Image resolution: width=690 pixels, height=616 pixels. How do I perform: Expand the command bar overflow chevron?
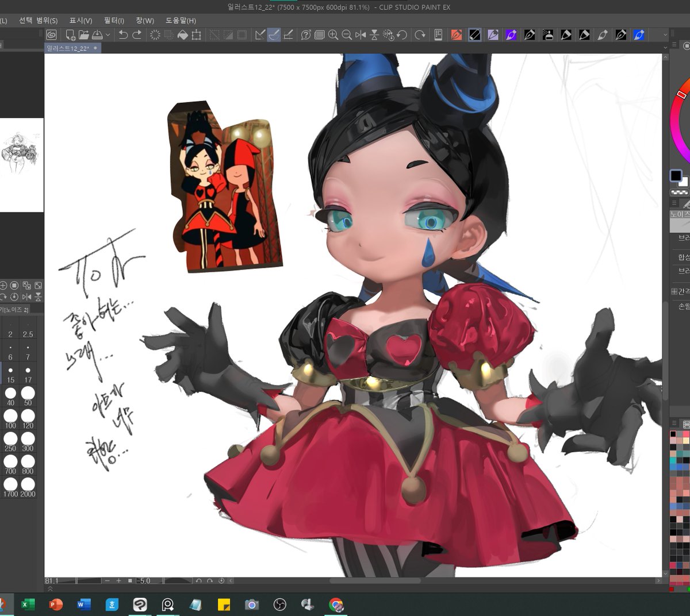point(665,35)
